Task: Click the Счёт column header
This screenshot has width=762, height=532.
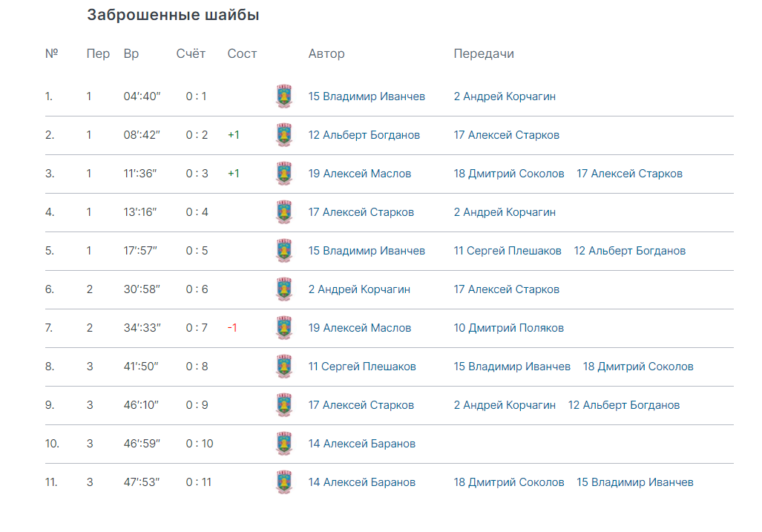Action: 191,53
